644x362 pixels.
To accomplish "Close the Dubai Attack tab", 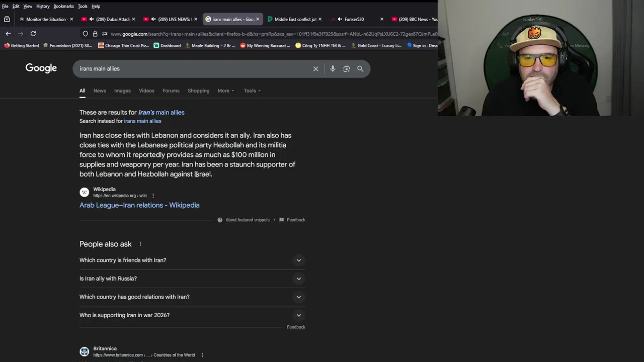I will (133, 19).
